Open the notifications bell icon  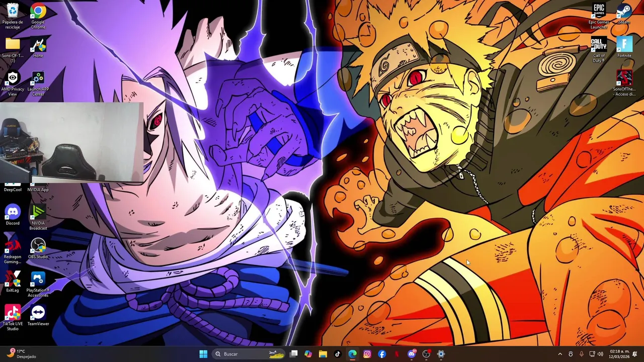pyautogui.click(x=635, y=354)
